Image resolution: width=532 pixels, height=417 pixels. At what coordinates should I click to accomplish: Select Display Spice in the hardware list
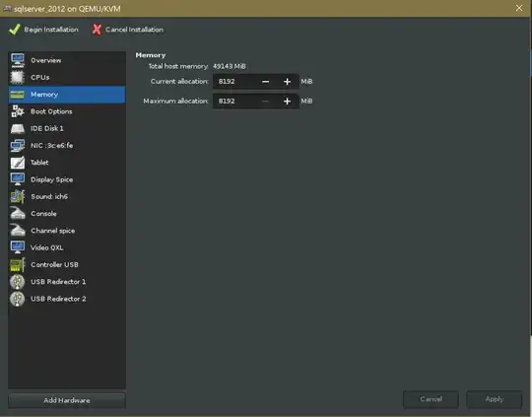click(67, 179)
